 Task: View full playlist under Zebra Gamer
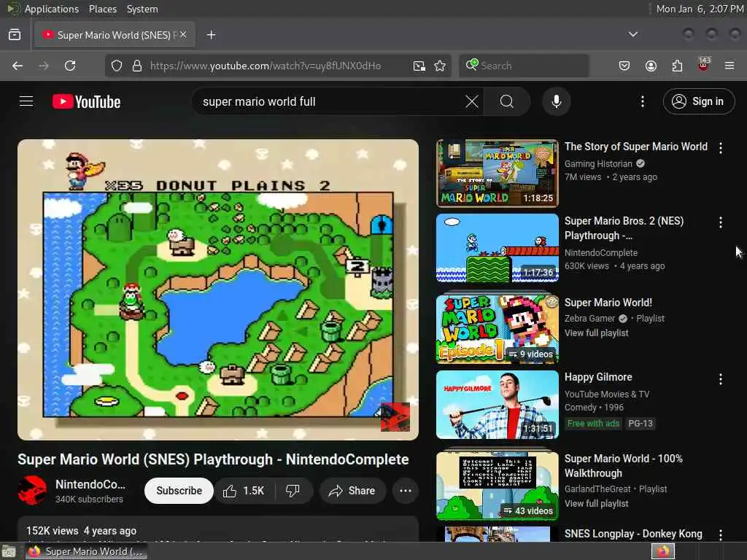click(x=597, y=332)
